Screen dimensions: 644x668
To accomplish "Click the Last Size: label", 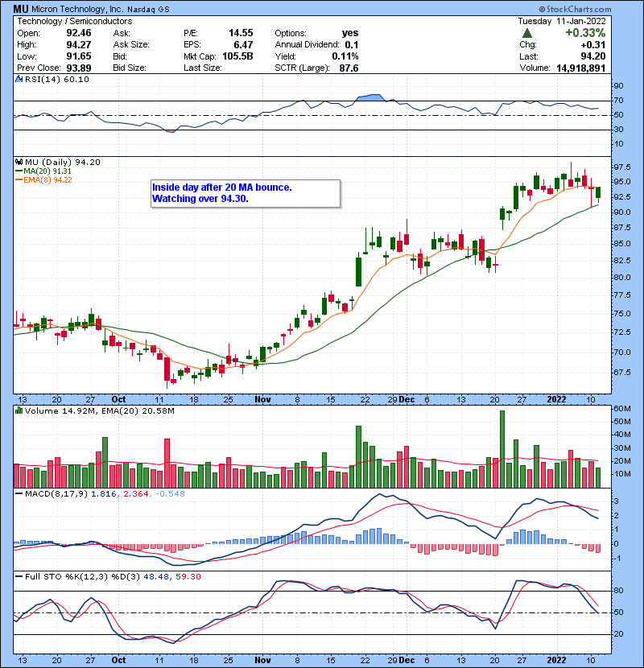I will point(202,68).
